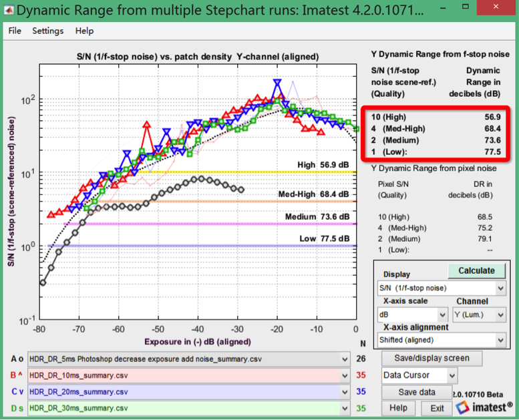Viewport: 519px width, 420px height.
Task: Open the Data Cursor dropdown
Action: click(x=419, y=375)
